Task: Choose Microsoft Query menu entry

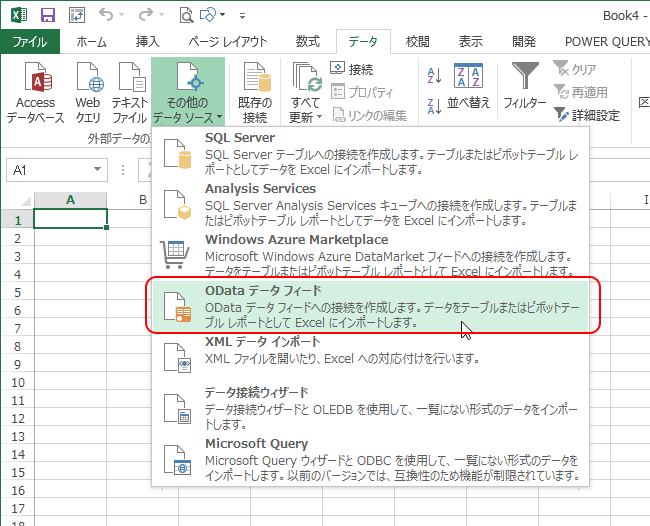Action: coord(371,459)
